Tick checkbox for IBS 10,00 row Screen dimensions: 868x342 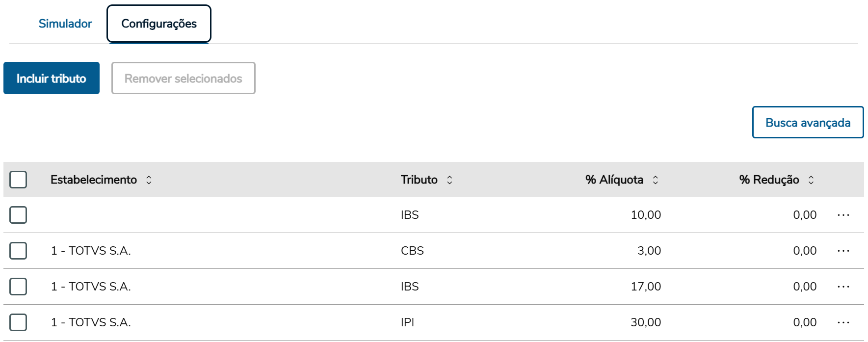[18, 215]
